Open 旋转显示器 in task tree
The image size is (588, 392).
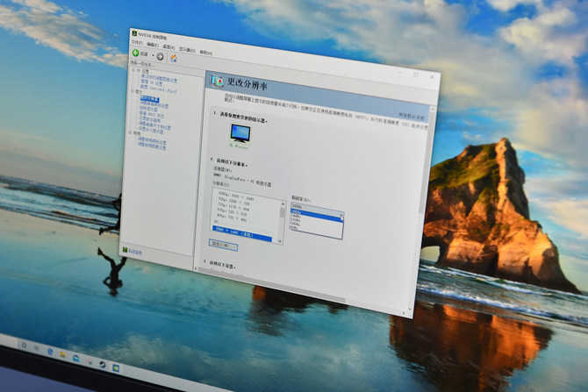pyautogui.click(x=148, y=109)
